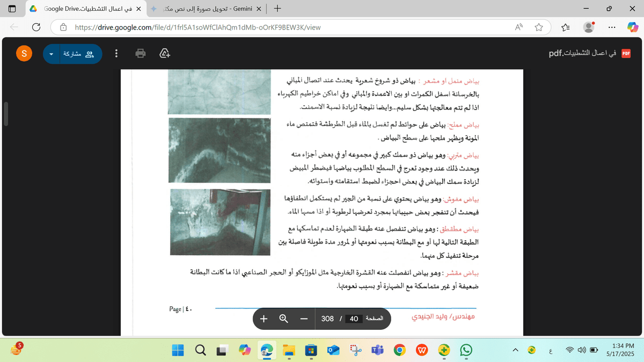Open Edge Read Aloud icon in address bar

tap(519, 27)
